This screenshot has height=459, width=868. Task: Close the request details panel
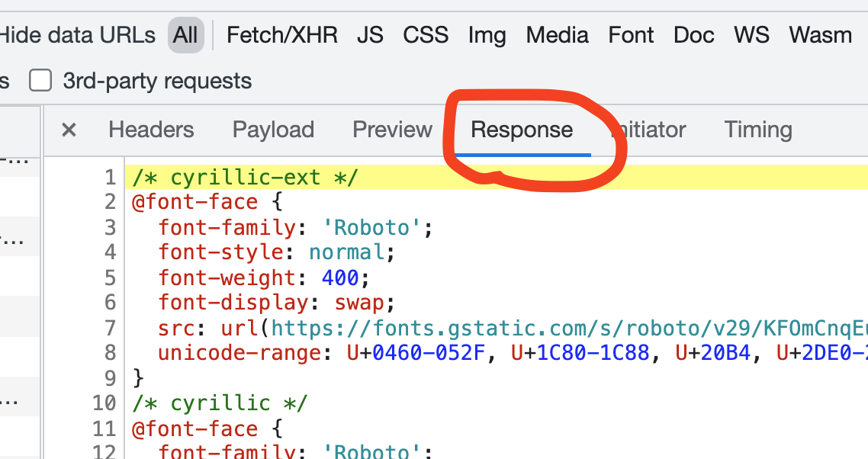(69, 130)
